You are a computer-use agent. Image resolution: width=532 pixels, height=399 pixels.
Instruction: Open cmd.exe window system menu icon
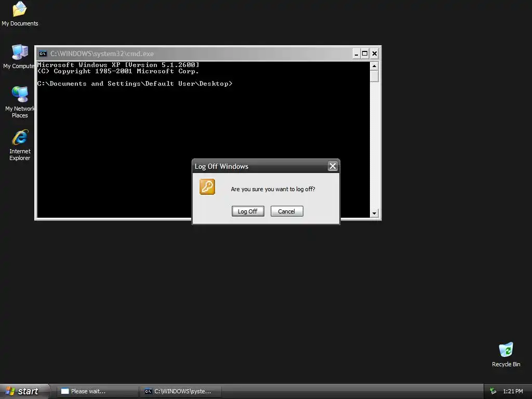pos(43,54)
